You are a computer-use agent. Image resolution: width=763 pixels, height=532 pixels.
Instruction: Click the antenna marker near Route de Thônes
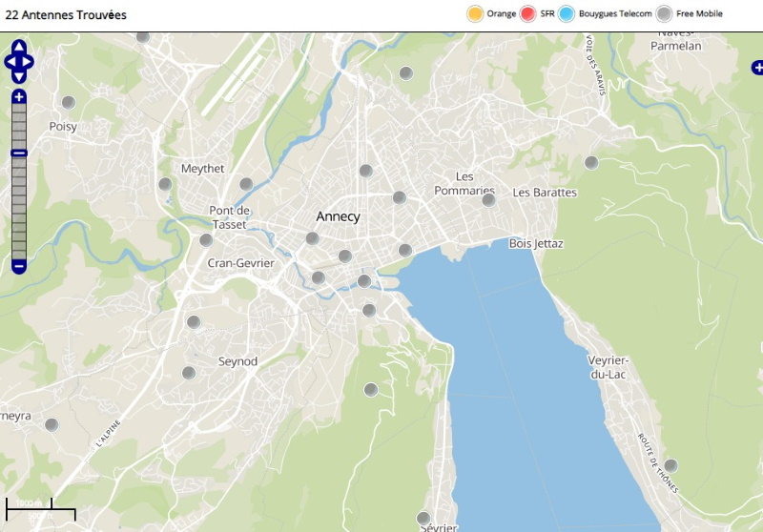[670, 465]
